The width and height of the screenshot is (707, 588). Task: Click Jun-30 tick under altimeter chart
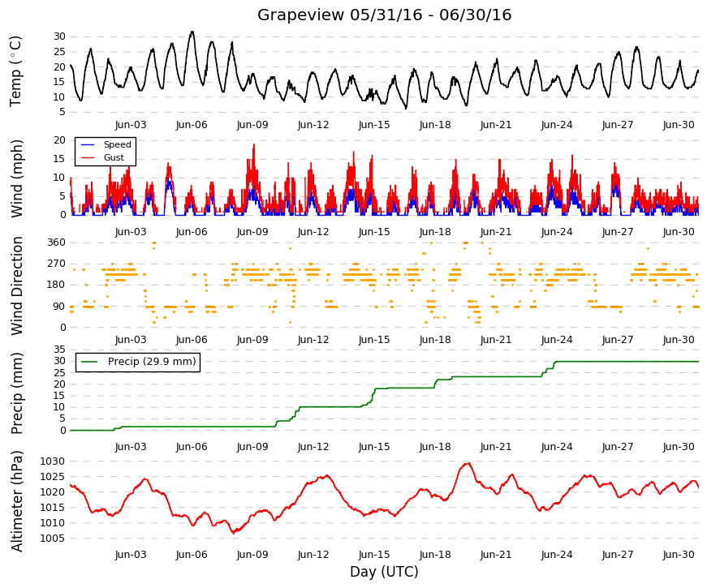click(679, 555)
